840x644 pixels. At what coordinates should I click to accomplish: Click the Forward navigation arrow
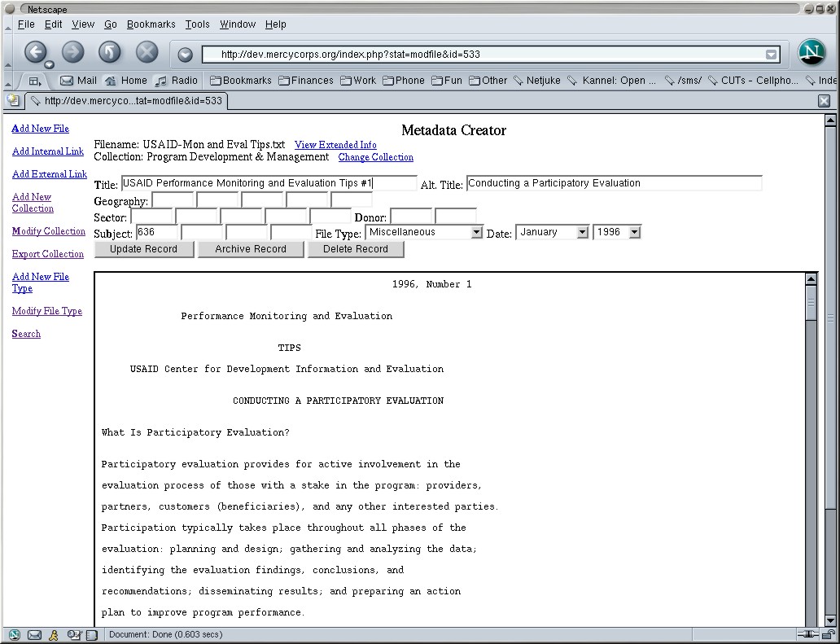tap(73, 52)
